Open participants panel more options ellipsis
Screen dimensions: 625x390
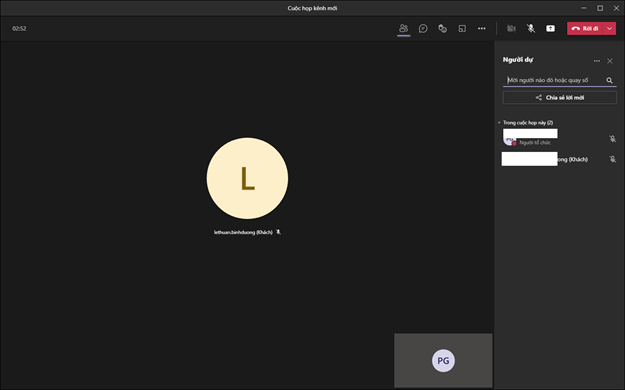click(597, 61)
